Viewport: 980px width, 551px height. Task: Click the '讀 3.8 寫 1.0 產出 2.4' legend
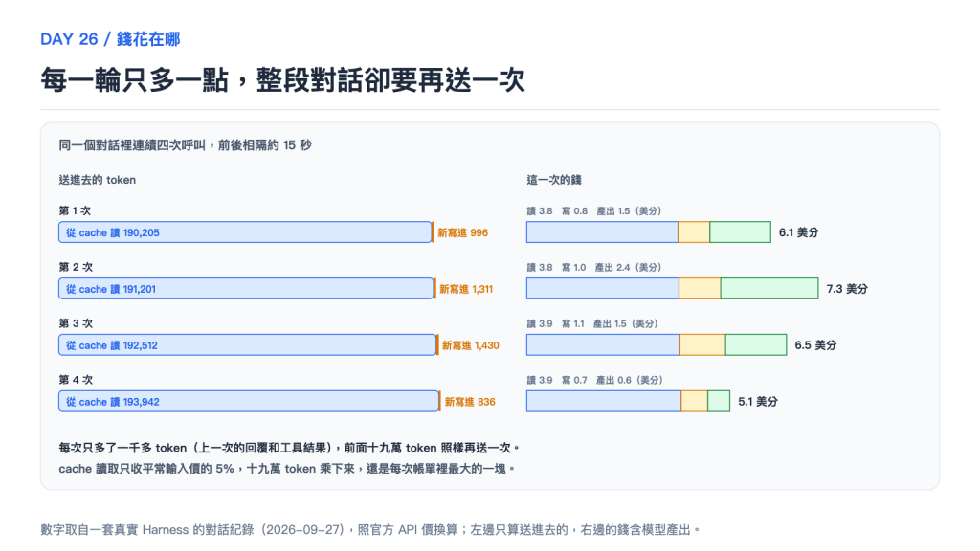point(593,268)
